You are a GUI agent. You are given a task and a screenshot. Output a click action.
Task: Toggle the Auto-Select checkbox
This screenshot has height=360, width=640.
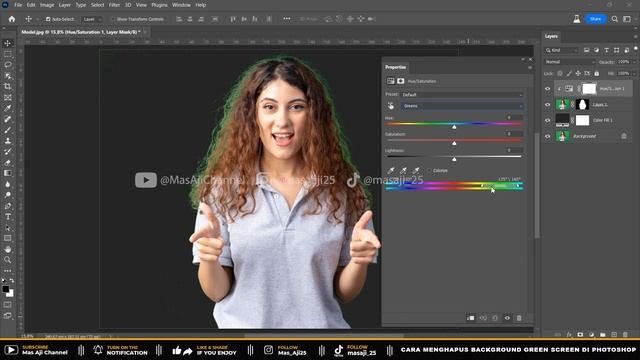point(48,19)
